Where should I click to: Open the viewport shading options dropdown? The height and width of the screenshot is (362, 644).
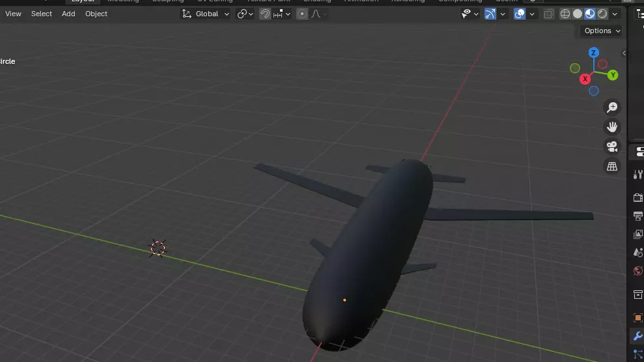(615, 14)
